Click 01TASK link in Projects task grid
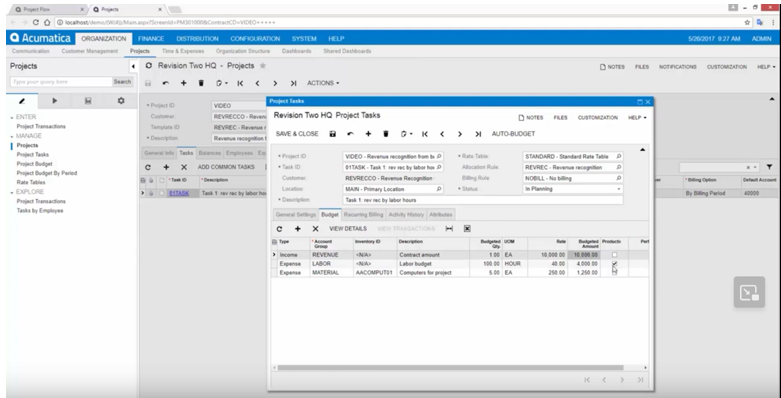This screenshot has width=781, height=398. click(179, 193)
